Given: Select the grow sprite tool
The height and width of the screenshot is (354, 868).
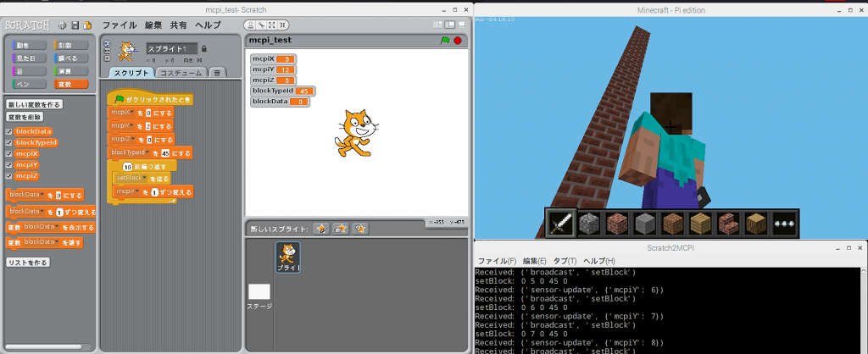Looking at the screenshot, I should click(272, 25).
